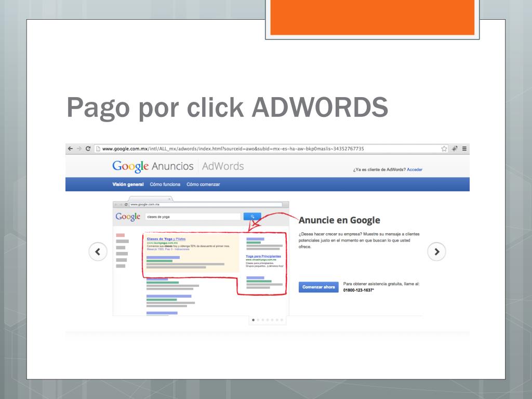Click the phone number 01800-123-1637
The image size is (532, 399).
click(x=358, y=290)
